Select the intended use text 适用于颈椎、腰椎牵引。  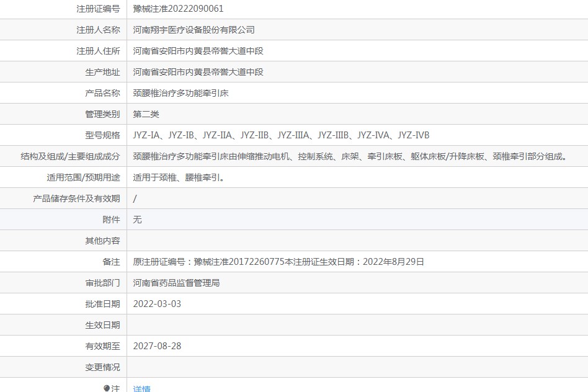179,177
